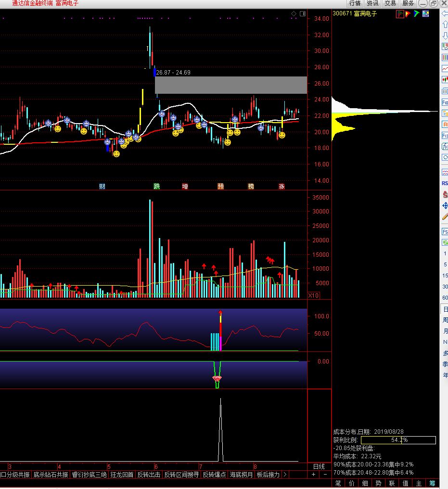Select the pencil drawing tool in sidebar
Viewport: 448px width, 489px height.
click(x=445, y=217)
